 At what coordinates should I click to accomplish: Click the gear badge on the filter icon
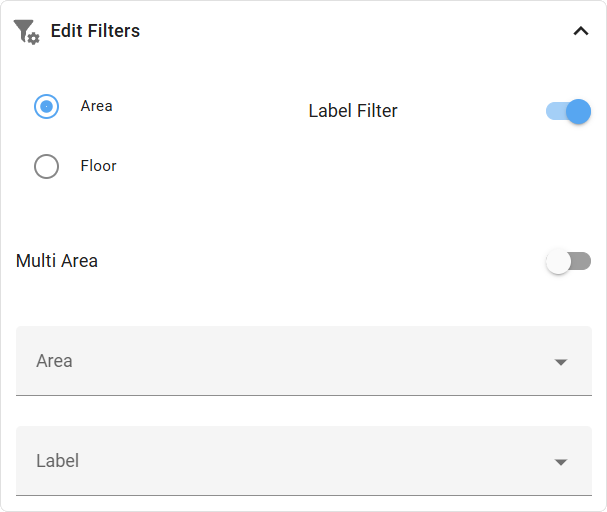[x=34, y=39]
